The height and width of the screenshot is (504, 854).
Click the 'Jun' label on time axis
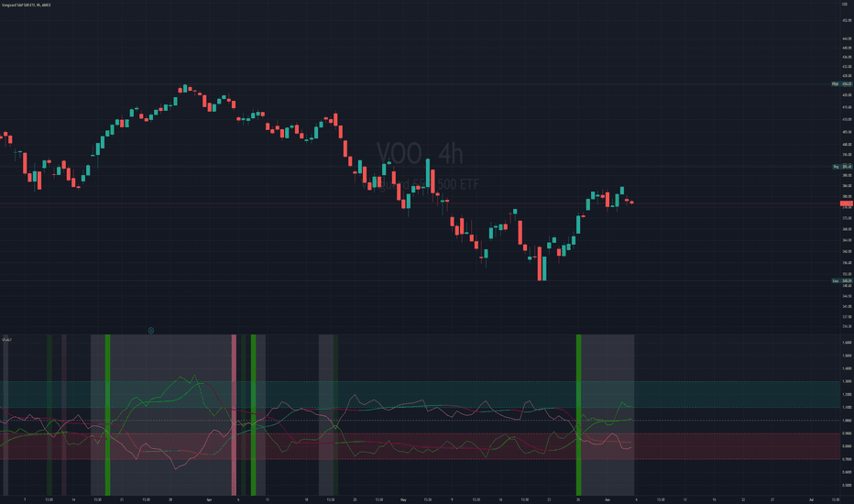[x=608, y=499]
